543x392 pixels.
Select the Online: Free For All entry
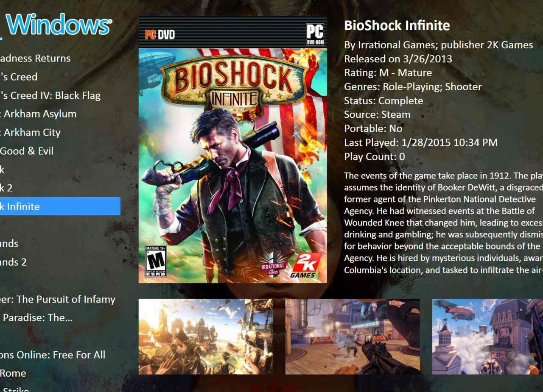click(x=53, y=355)
